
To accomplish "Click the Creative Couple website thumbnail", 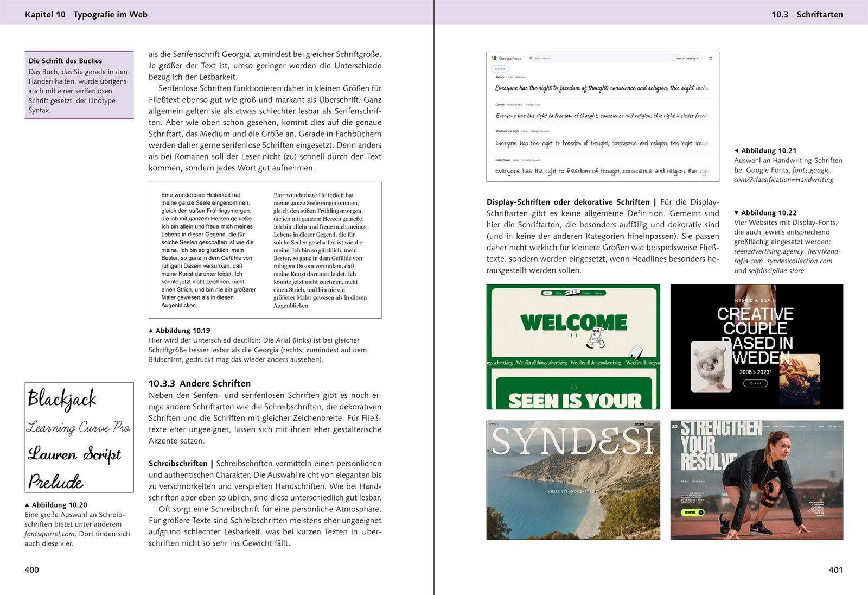I will pos(757,346).
